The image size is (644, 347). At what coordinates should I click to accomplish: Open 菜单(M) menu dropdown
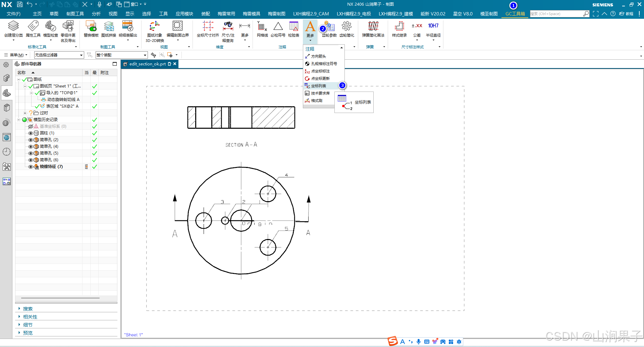point(16,55)
